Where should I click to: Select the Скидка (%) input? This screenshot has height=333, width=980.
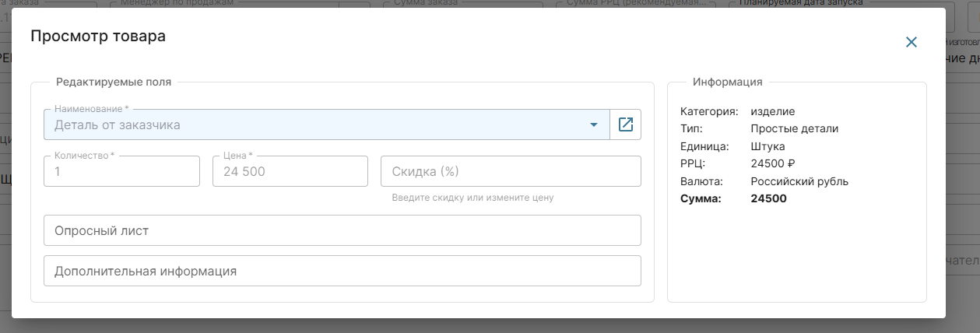point(510,172)
